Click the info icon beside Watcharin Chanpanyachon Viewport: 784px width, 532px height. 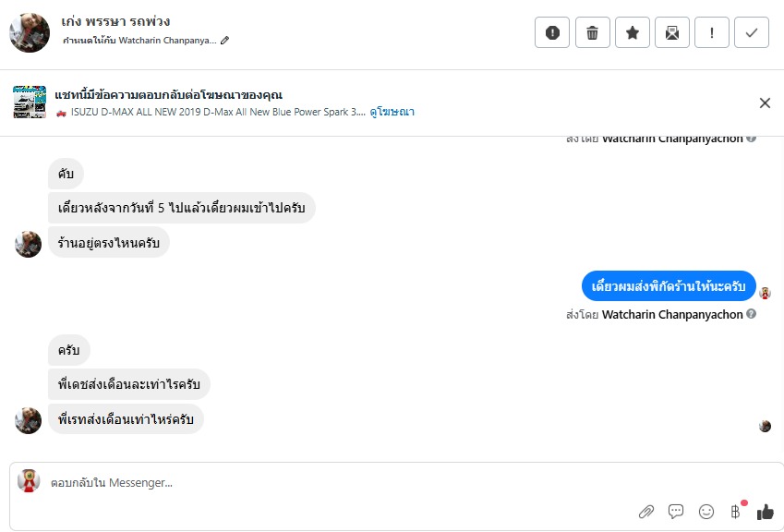point(751,314)
